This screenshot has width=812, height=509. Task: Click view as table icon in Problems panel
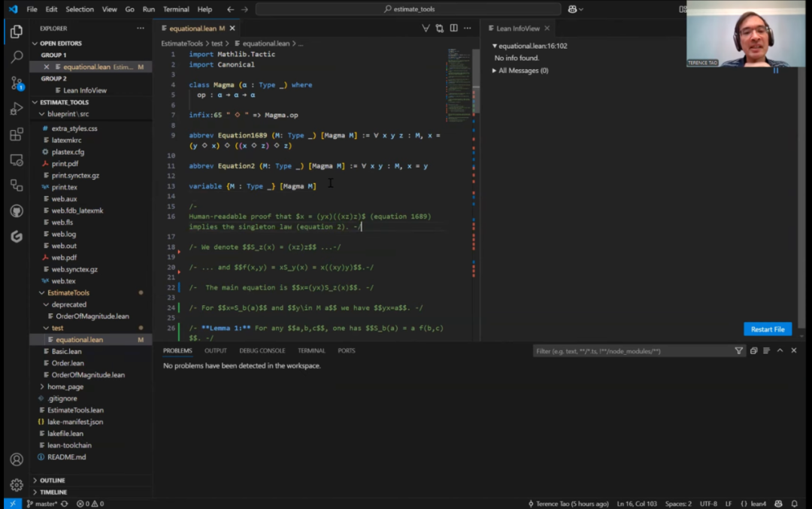[766, 350]
